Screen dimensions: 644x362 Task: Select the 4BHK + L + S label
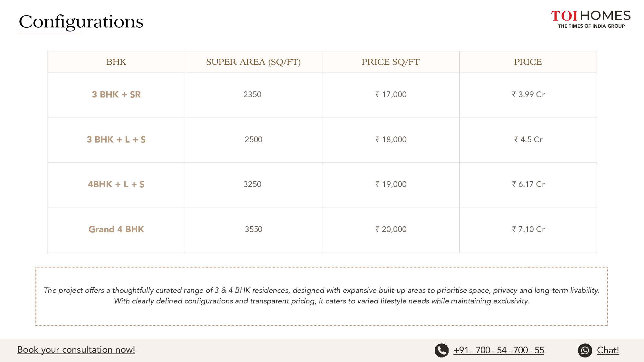pyautogui.click(x=116, y=184)
